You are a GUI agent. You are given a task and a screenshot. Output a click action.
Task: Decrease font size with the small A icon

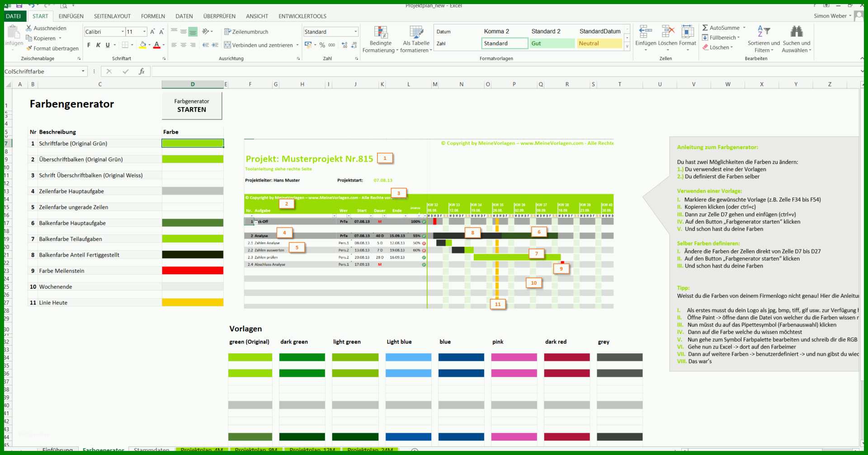161,32
